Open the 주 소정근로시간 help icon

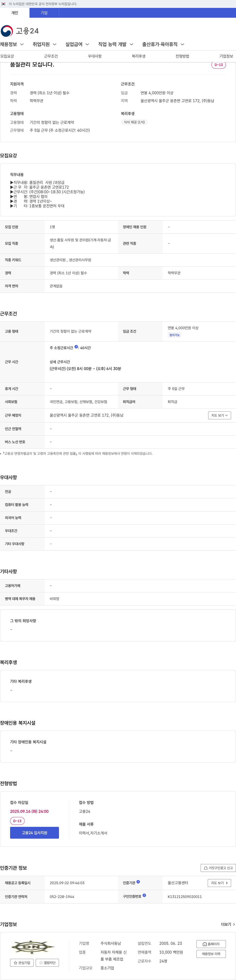tap(76, 347)
